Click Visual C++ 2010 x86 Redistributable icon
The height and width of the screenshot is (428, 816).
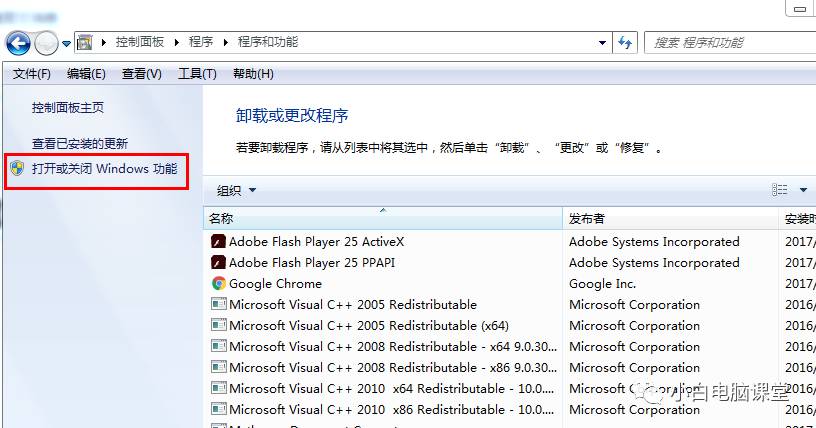pyautogui.click(x=219, y=409)
